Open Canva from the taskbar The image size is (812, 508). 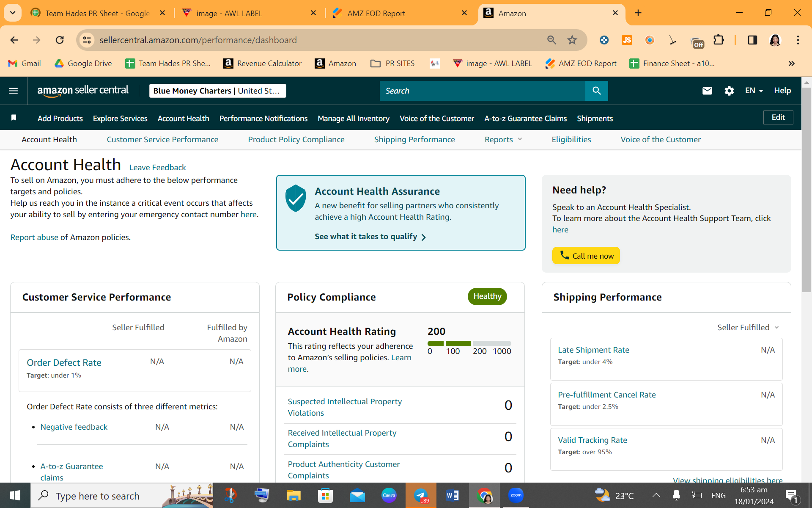coord(389,495)
